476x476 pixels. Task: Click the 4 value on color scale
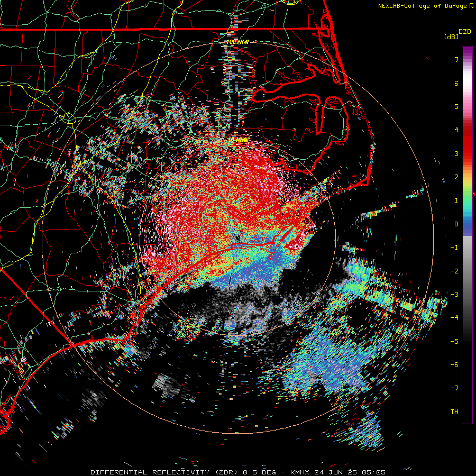(456, 130)
